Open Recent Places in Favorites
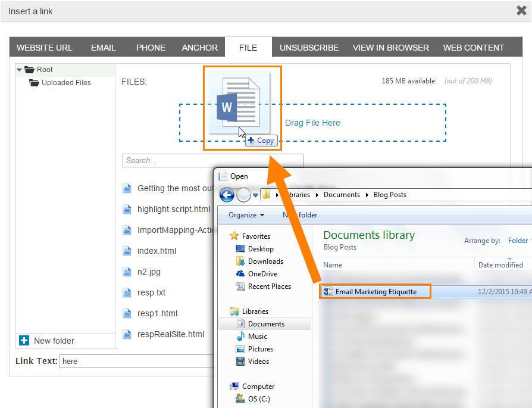This screenshot has height=408, width=532. tap(269, 286)
